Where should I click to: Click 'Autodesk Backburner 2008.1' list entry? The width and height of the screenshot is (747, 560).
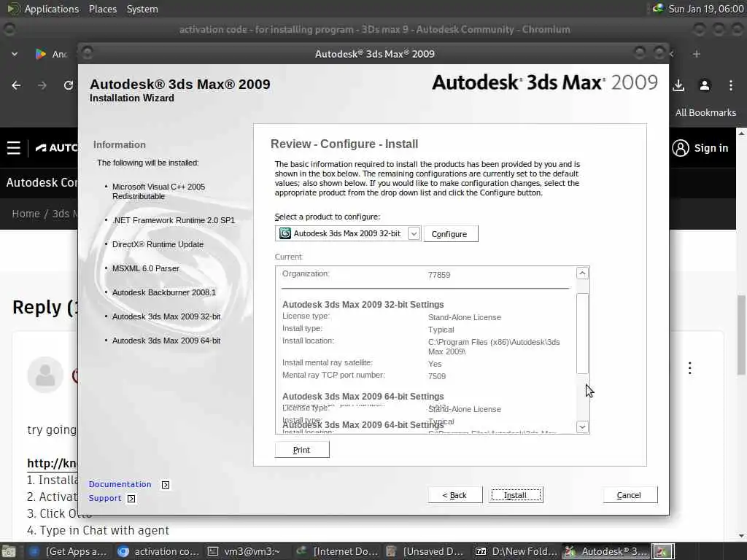[164, 292]
